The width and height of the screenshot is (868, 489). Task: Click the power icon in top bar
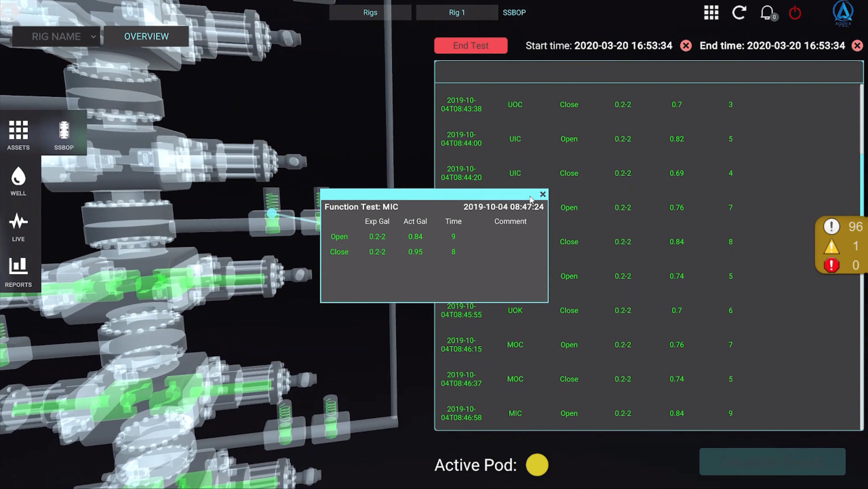pyautogui.click(x=795, y=13)
